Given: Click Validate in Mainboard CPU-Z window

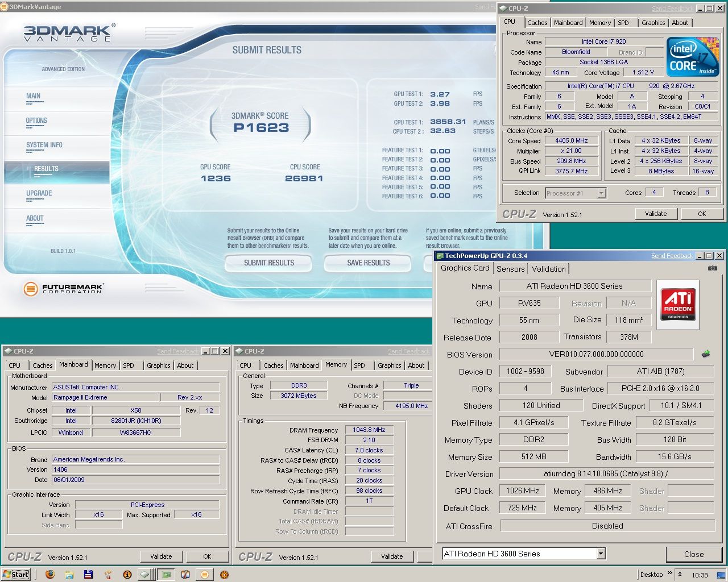Looking at the screenshot, I should point(161,556).
